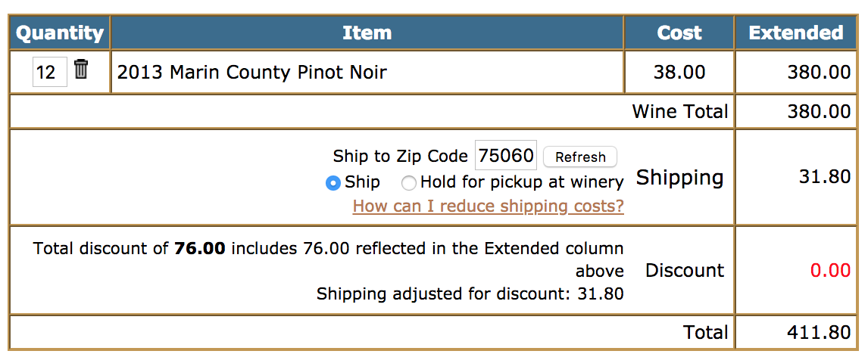Focus the Ship to Zip Code field
The image size is (868, 354).
pyautogui.click(x=506, y=155)
